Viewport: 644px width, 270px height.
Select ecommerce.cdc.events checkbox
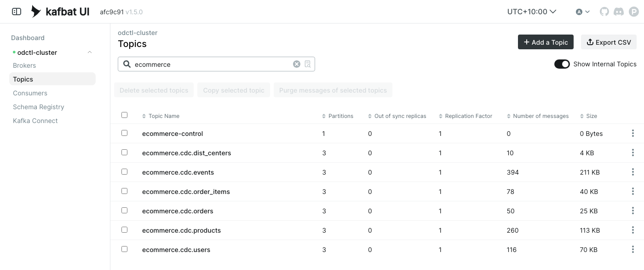pos(124,171)
